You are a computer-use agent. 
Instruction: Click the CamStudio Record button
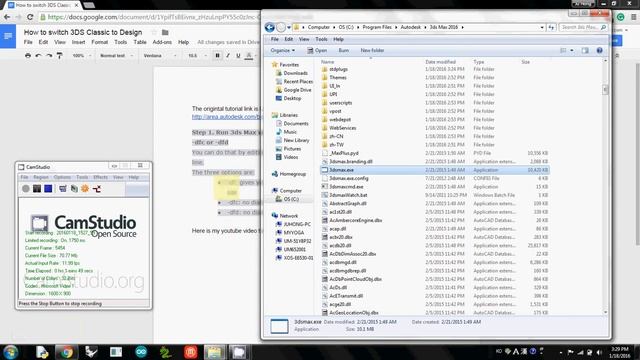coord(26,189)
